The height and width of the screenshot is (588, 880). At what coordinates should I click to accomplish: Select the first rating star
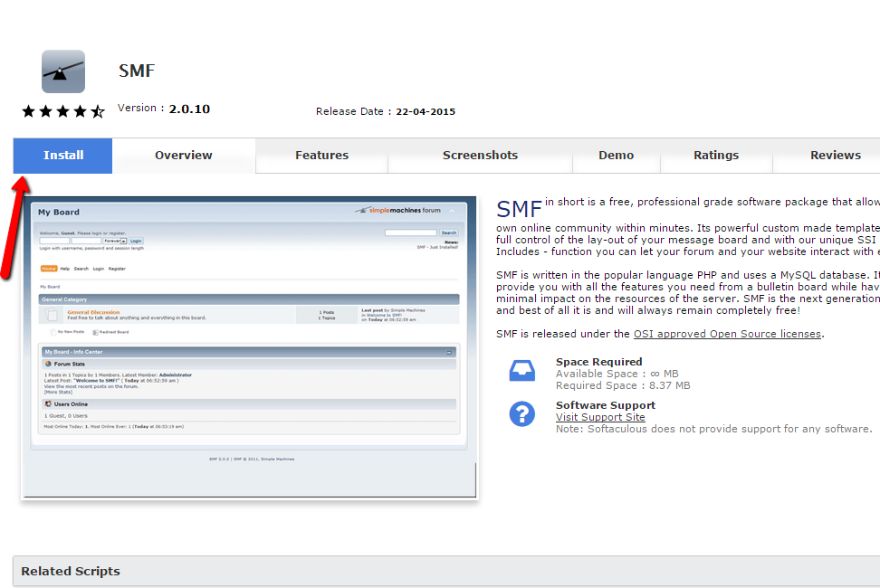pos(27,111)
